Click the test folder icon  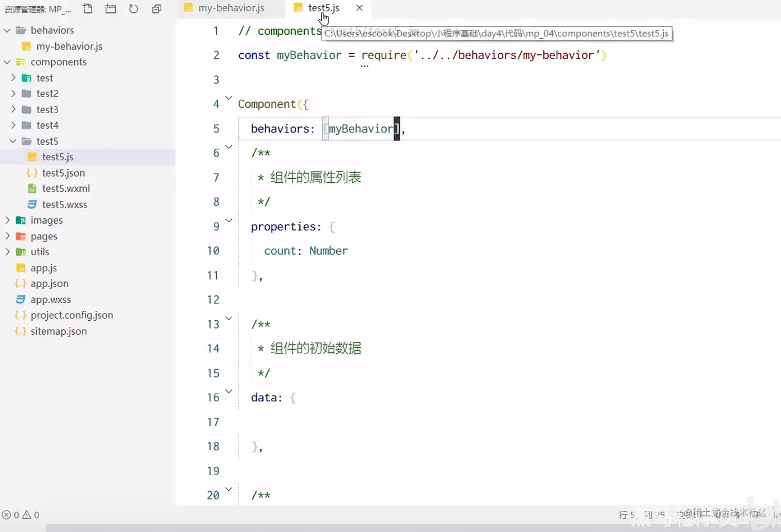tap(27, 78)
